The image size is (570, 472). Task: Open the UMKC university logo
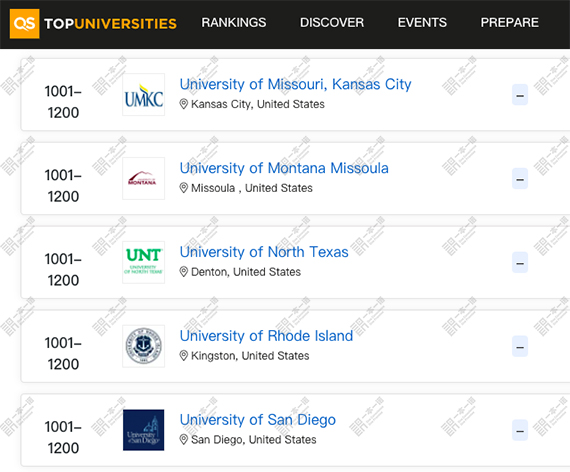pyautogui.click(x=144, y=95)
